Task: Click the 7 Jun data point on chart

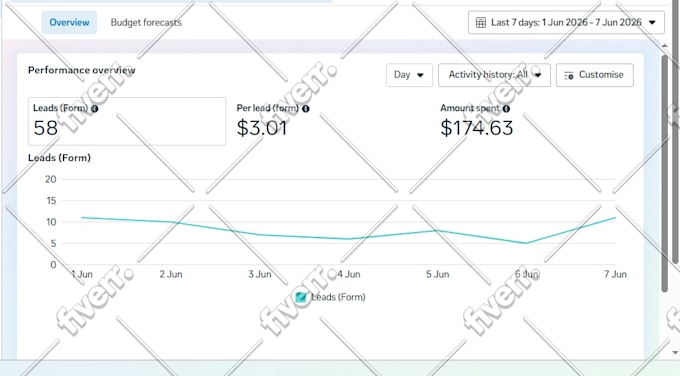Action: coord(615,218)
